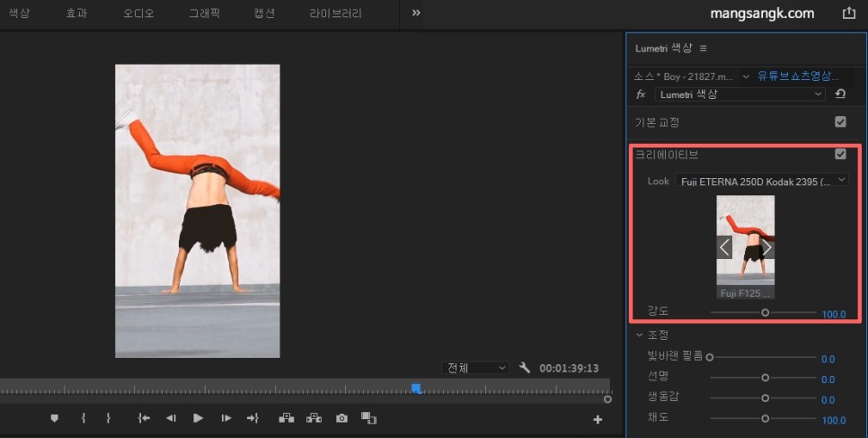Click the Mark Out bracket icon

pos(108,418)
